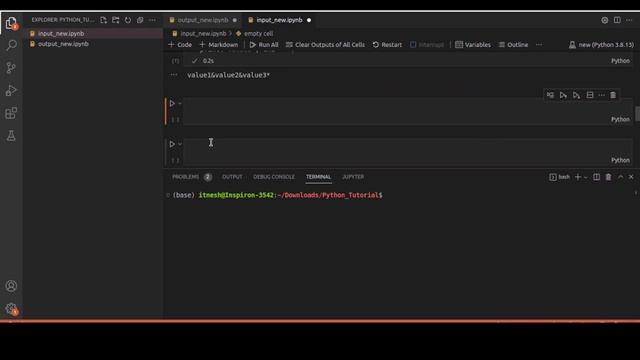Open the Search view in activity bar
This screenshot has width=640, height=360.
(11, 45)
